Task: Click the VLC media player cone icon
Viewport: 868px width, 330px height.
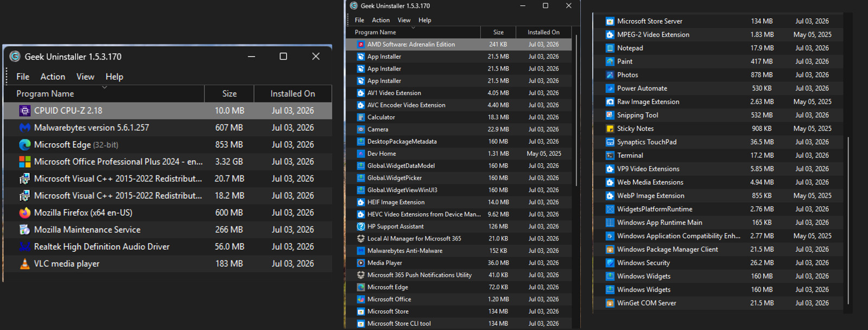Action: tap(24, 264)
